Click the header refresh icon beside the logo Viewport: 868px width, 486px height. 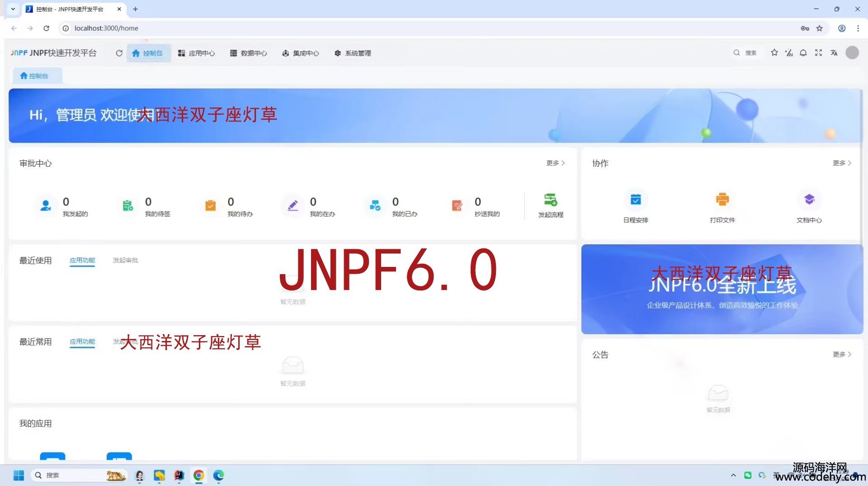click(119, 53)
